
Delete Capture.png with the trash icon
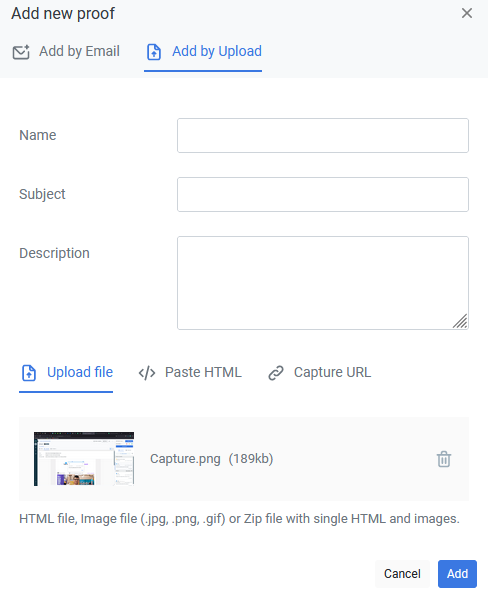point(444,459)
